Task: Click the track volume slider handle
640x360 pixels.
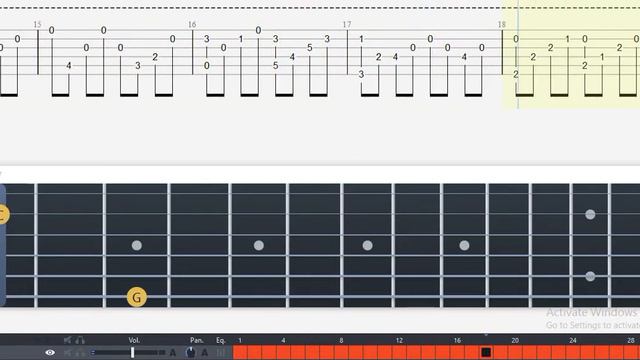Action: pyautogui.click(x=132, y=352)
